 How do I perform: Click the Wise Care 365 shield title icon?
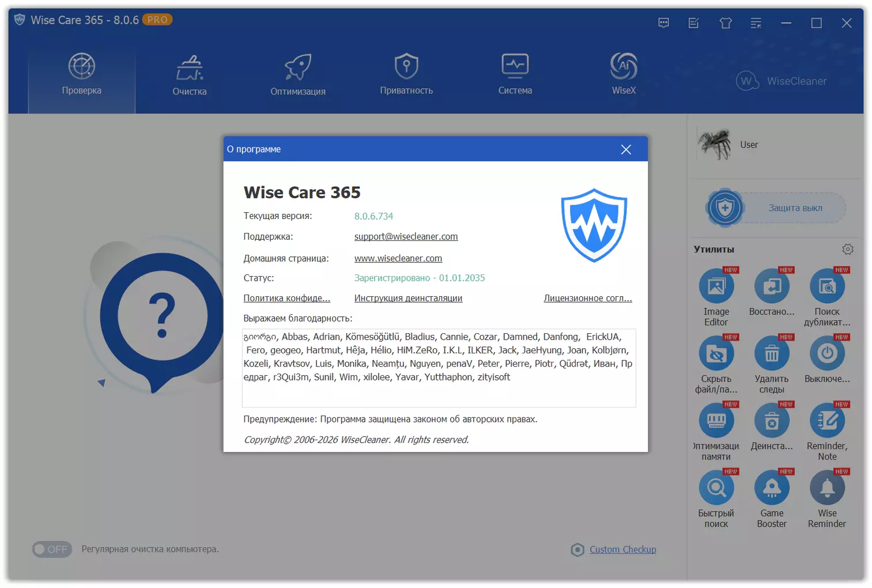(20, 20)
